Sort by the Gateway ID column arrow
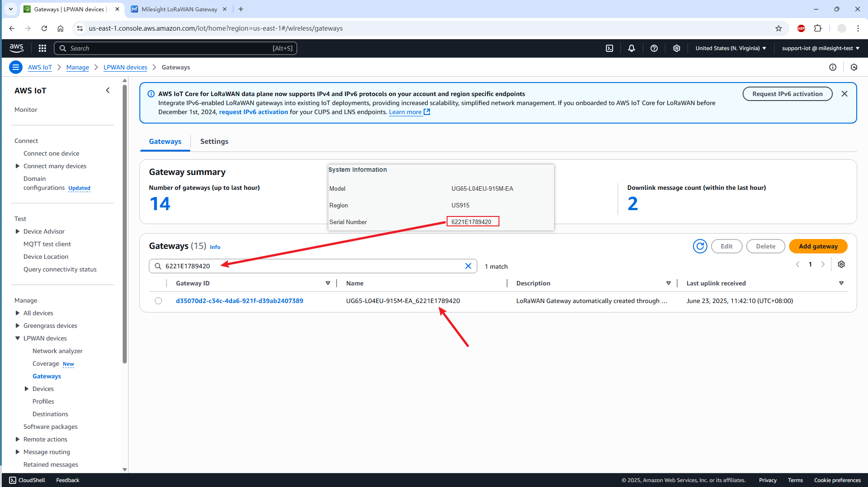 click(328, 283)
